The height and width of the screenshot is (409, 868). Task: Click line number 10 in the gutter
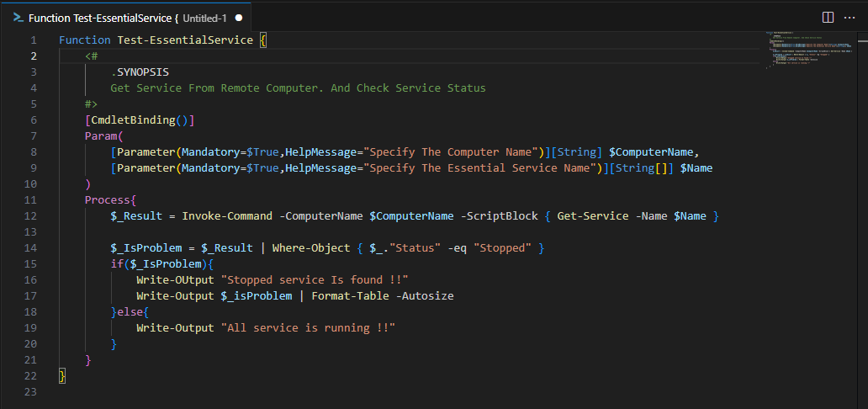31,184
